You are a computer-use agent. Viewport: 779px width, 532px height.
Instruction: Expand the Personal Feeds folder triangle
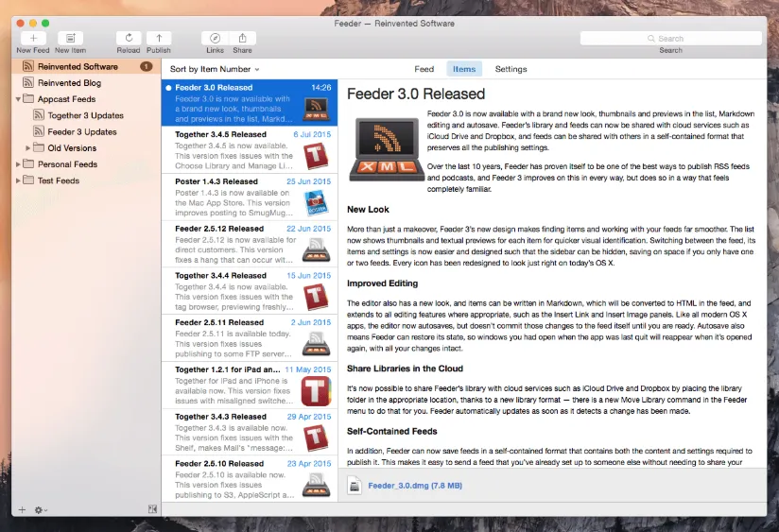coord(18,164)
